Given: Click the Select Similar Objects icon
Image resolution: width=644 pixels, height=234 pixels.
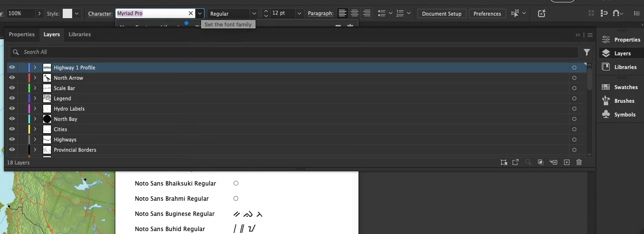Looking at the screenshot, I should pyautogui.click(x=515, y=13).
